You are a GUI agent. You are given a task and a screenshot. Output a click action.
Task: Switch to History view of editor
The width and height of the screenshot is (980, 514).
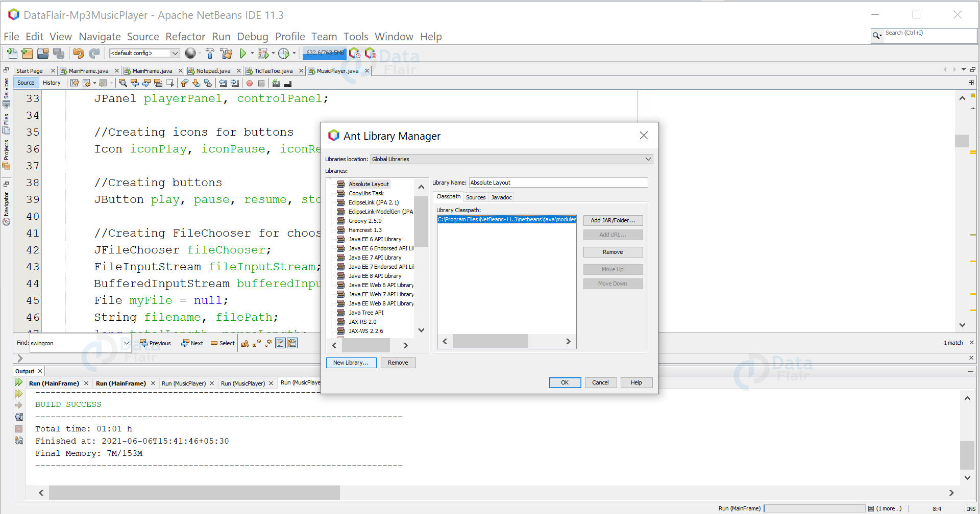(52, 83)
